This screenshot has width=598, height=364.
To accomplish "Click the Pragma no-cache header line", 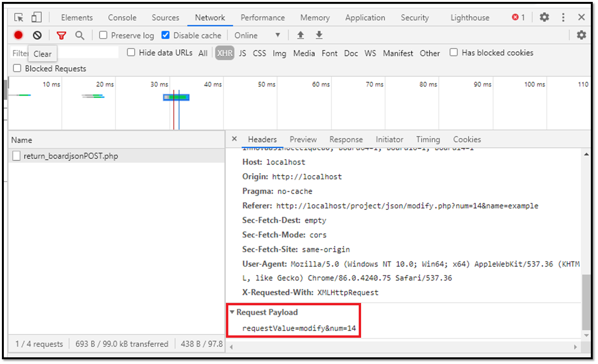I will pos(278,191).
